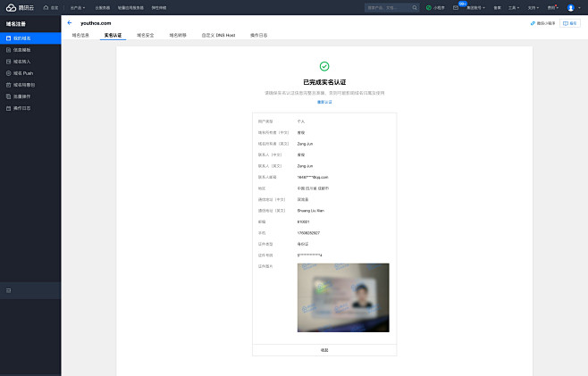Collapse details via bottom button of info card
The image size is (588, 376).
[324, 350]
